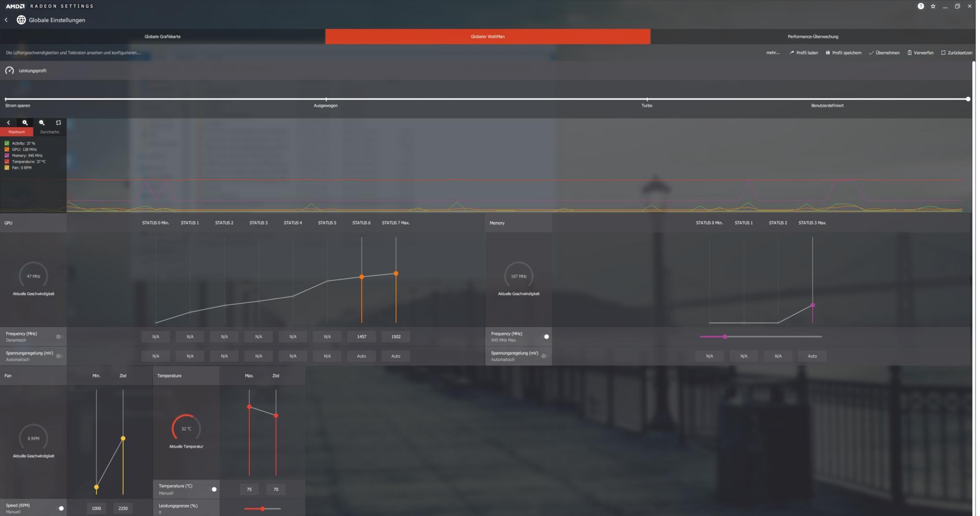This screenshot has width=980, height=516.
Task: Click the AMD logo in title bar
Action: pyautogui.click(x=15, y=6)
